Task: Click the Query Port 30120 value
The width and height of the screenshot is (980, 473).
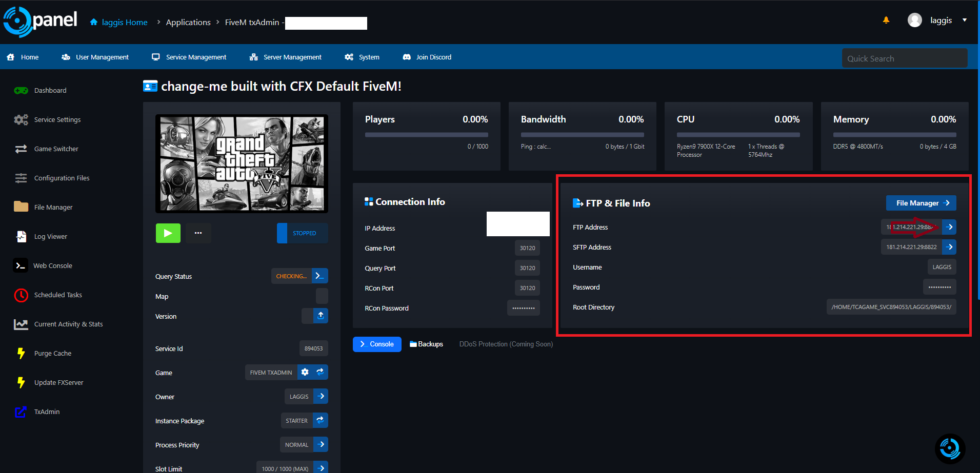Action: [x=527, y=268]
